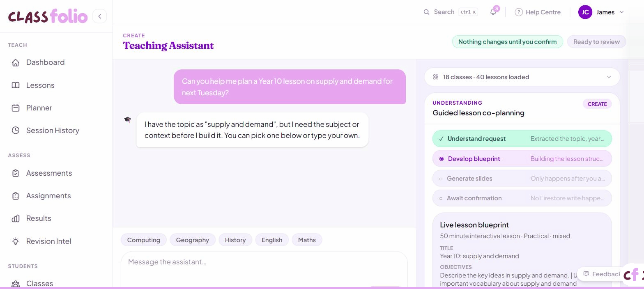Image resolution: width=644 pixels, height=289 pixels.
Task: Click the grid icon beside classes loaded
Action: tap(436, 77)
